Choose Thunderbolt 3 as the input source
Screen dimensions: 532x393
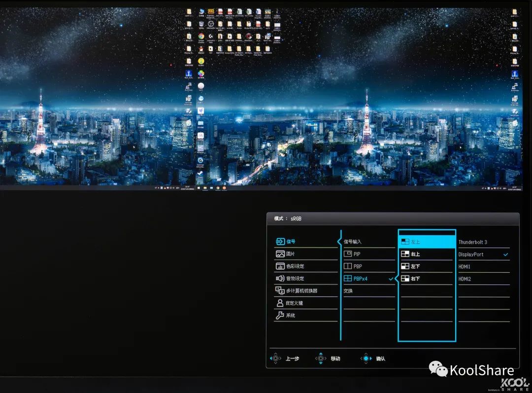coord(484,242)
